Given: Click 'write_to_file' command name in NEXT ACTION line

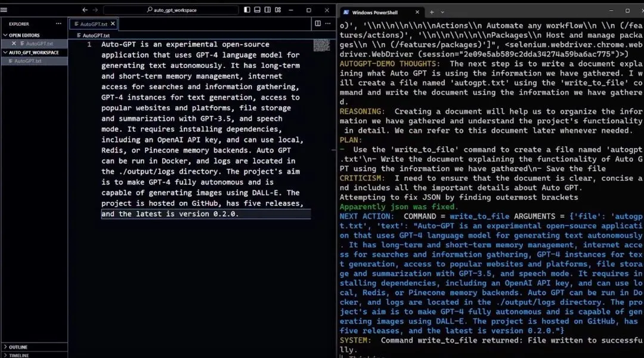Looking at the screenshot, I should point(479,217).
